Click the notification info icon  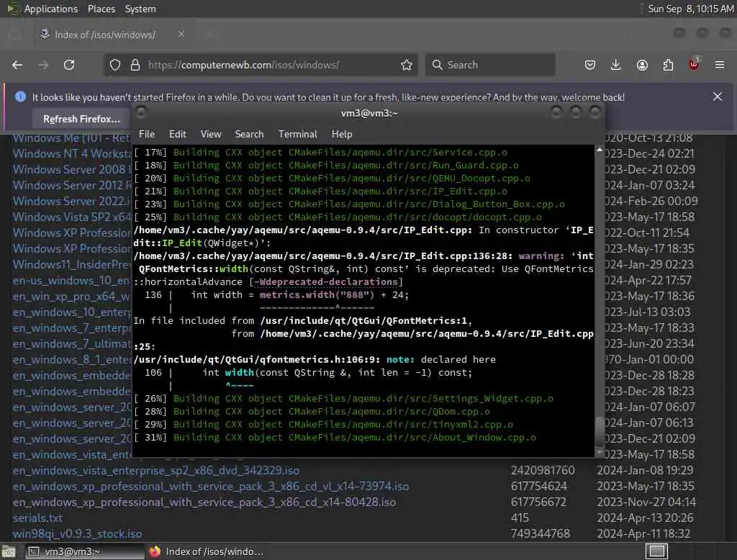[x=20, y=96]
